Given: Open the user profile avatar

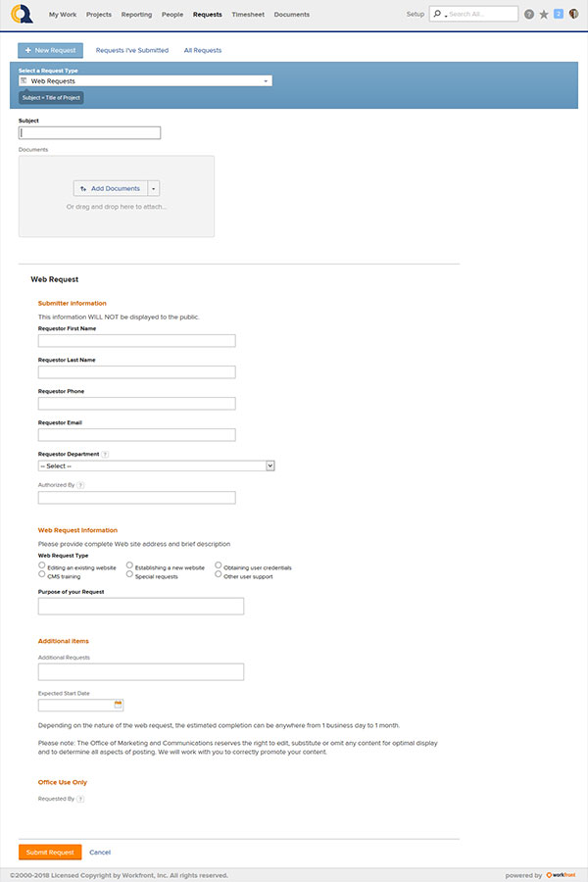Looking at the screenshot, I should point(573,14).
